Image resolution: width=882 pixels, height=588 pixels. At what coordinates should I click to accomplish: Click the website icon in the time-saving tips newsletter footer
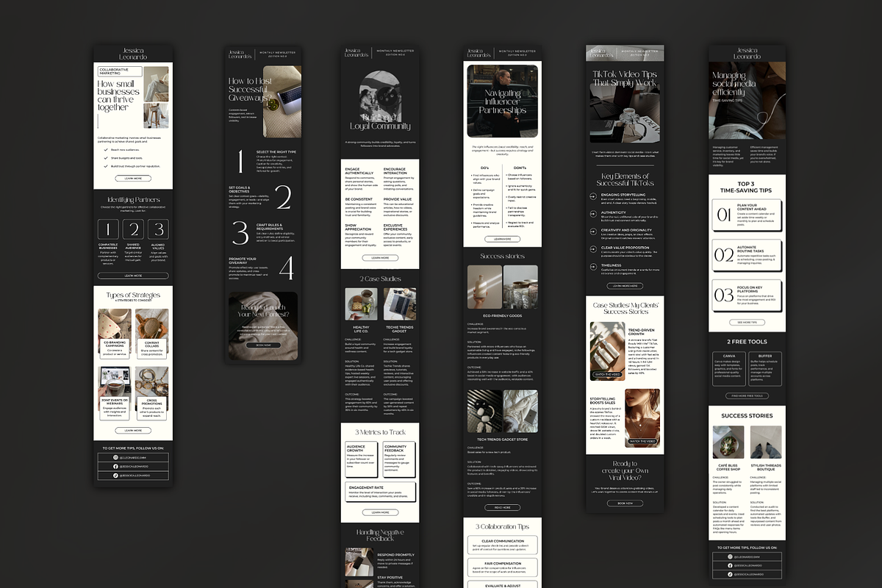pyautogui.click(x=731, y=558)
